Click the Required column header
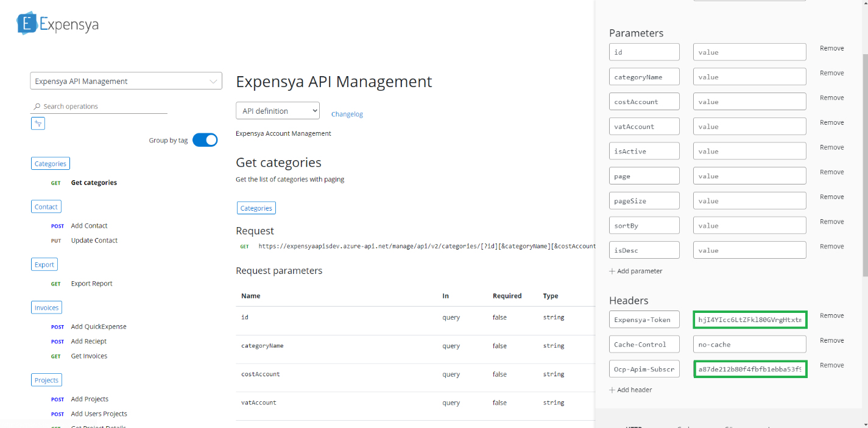The height and width of the screenshot is (428, 868). (x=507, y=296)
